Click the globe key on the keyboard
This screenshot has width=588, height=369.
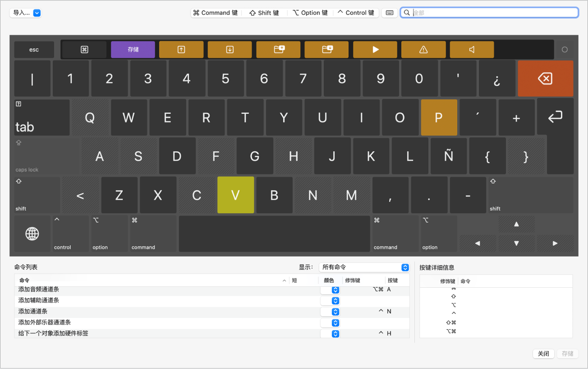(32, 234)
